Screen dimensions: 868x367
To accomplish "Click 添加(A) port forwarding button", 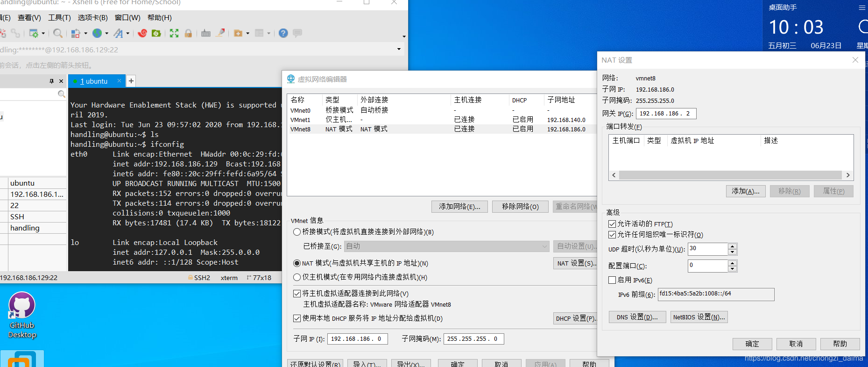I will [746, 191].
